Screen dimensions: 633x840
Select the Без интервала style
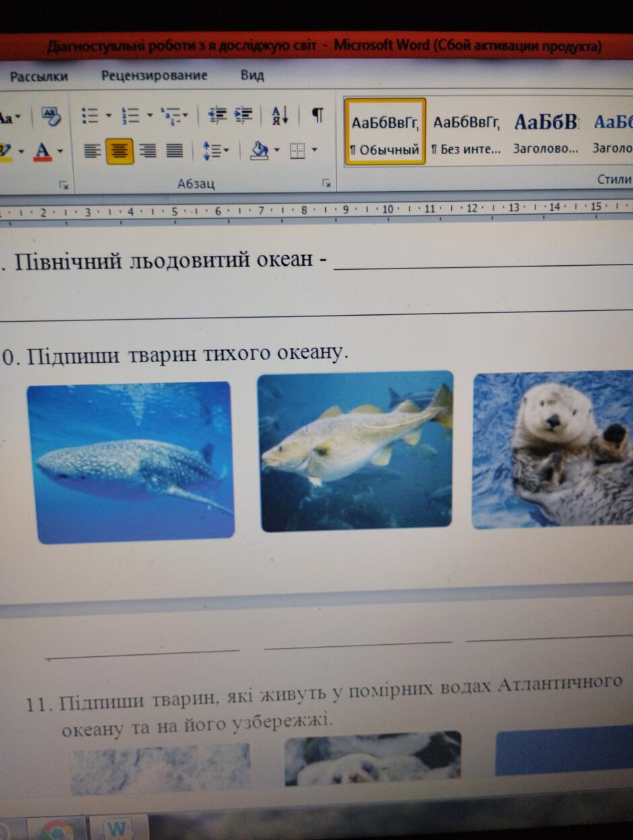click(x=466, y=132)
